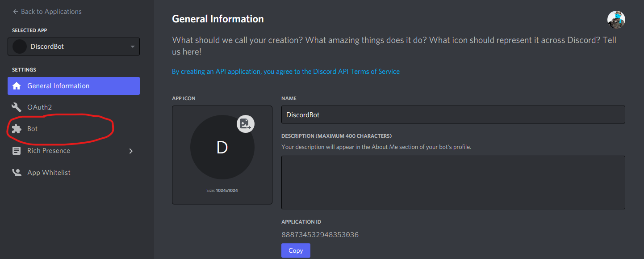The height and width of the screenshot is (259, 644).
Task: Open the General Information settings page
Action: tap(74, 86)
